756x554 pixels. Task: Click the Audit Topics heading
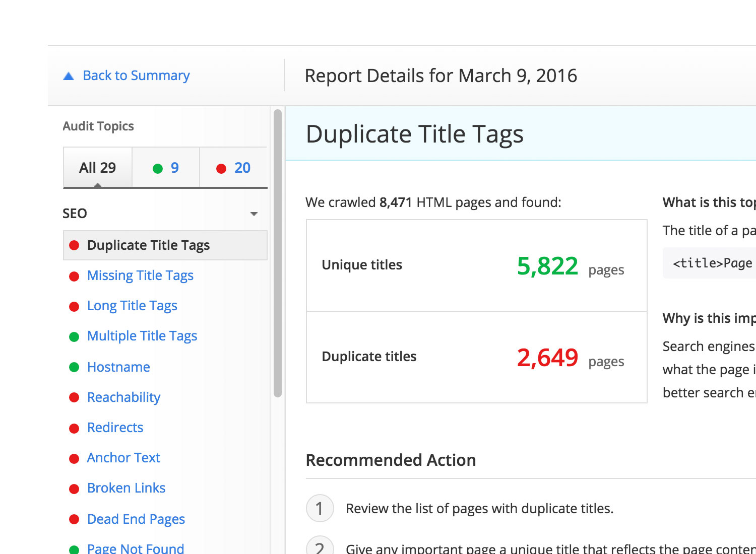click(x=98, y=126)
